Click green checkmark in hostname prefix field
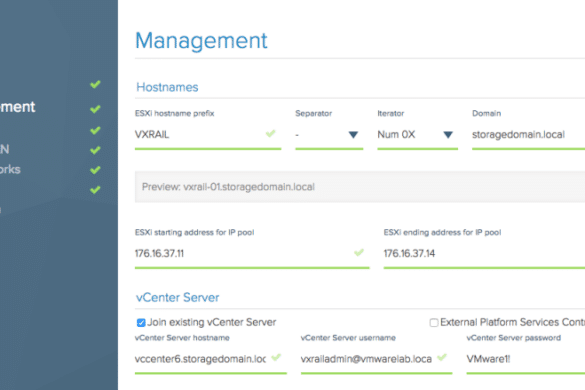Screen dimensions: 585x390 pyautogui.click(x=270, y=133)
